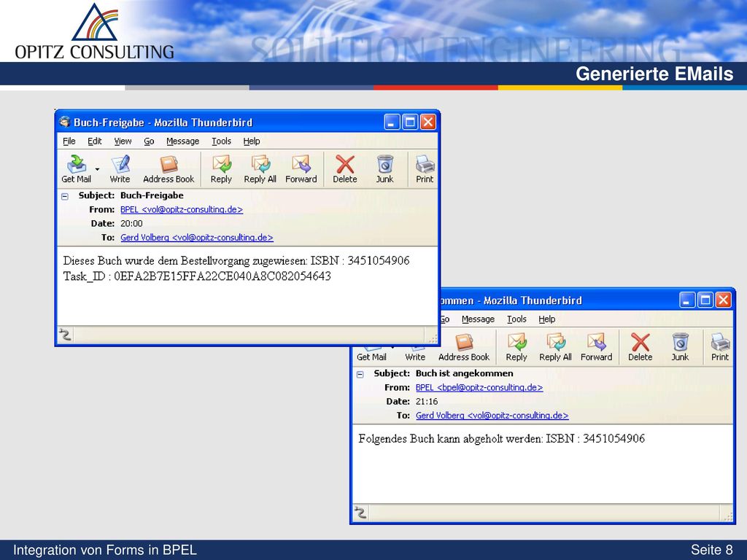
Task: Click sender link BPEL <bpel@opitz-consulting.de>
Action: point(479,388)
